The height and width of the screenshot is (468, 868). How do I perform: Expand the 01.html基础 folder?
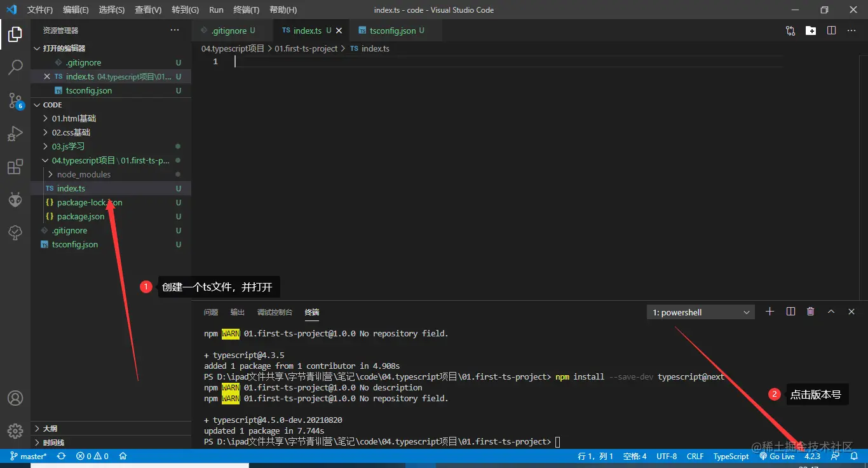pos(111,118)
